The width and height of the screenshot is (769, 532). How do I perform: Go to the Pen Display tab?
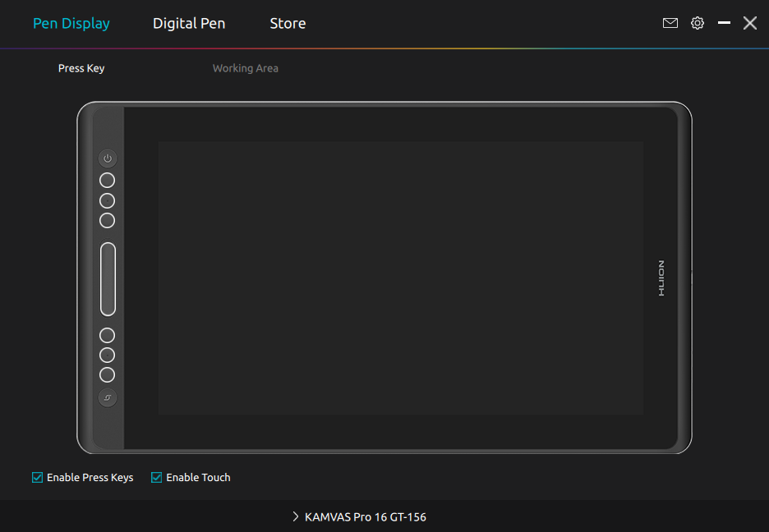[x=71, y=24]
